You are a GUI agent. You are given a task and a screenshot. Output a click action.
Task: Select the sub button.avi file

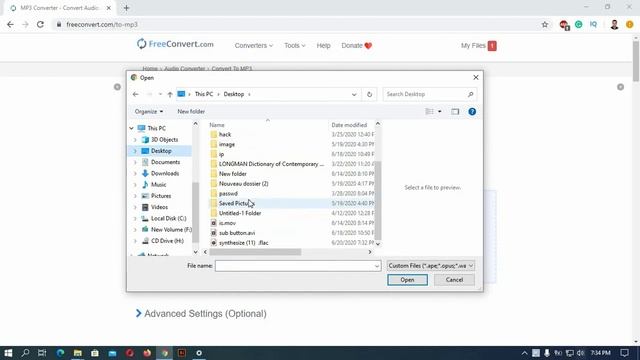(x=237, y=233)
